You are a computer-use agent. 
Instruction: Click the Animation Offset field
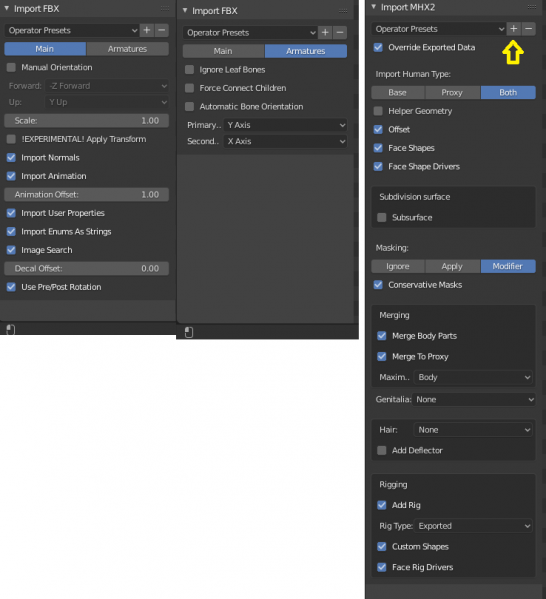[x=87, y=194]
